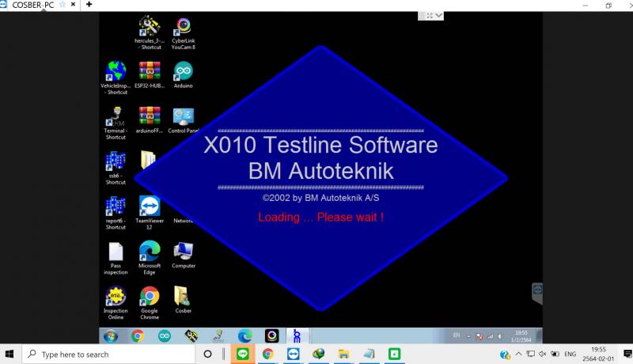Screen dimensions: 633x364
Task: Open a new TeamViewer tab with plus
Action: coord(89,5)
